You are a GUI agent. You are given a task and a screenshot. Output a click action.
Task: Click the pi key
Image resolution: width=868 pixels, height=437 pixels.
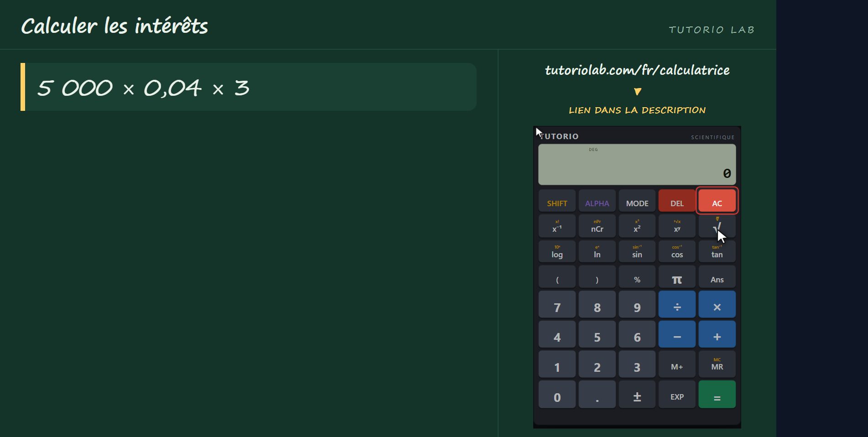coord(677,277)
